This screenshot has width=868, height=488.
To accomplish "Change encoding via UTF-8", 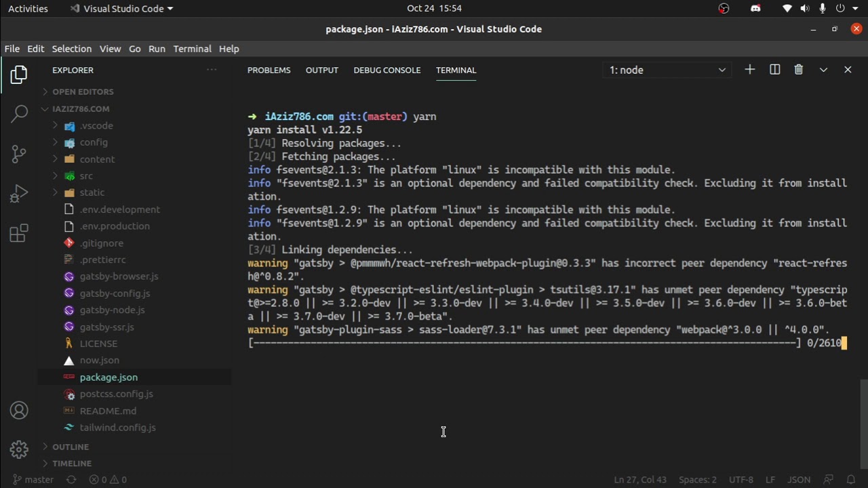I will pos(741,479).
